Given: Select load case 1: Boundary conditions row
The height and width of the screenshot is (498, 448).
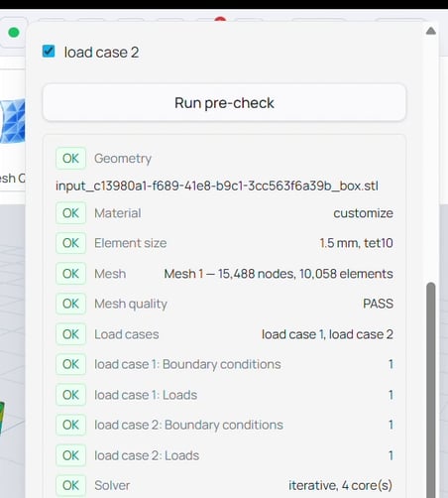Looking at the screenshot, I should tap(225, 364).
